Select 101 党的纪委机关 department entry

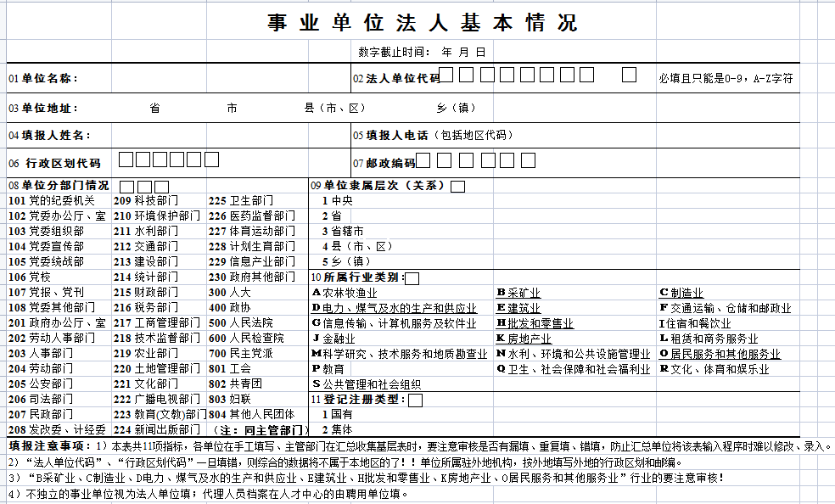tap(52, 201)
